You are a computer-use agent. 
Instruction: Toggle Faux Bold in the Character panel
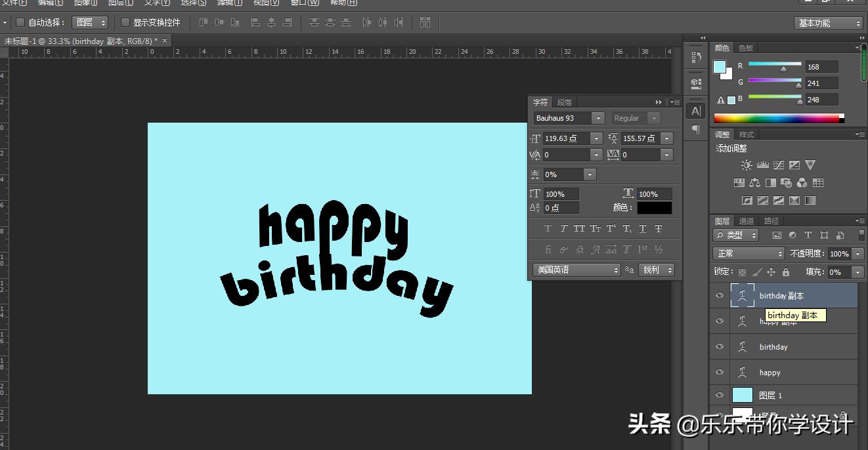[x=547, y=228]
